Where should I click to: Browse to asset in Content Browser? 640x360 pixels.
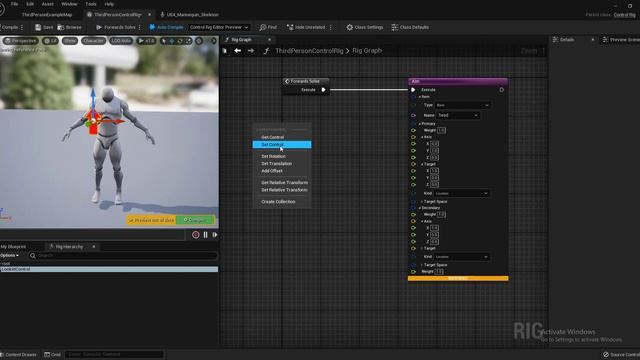69,27
